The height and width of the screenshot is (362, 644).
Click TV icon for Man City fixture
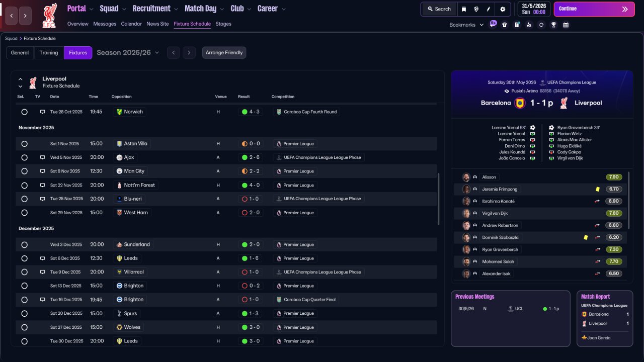[43, 171]
